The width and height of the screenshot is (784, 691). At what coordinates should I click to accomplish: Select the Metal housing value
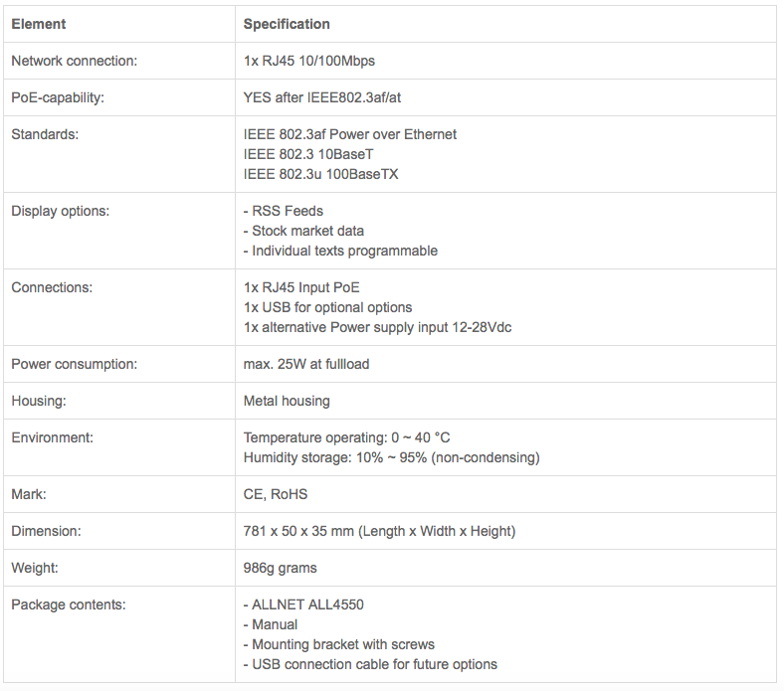point(287,401)
